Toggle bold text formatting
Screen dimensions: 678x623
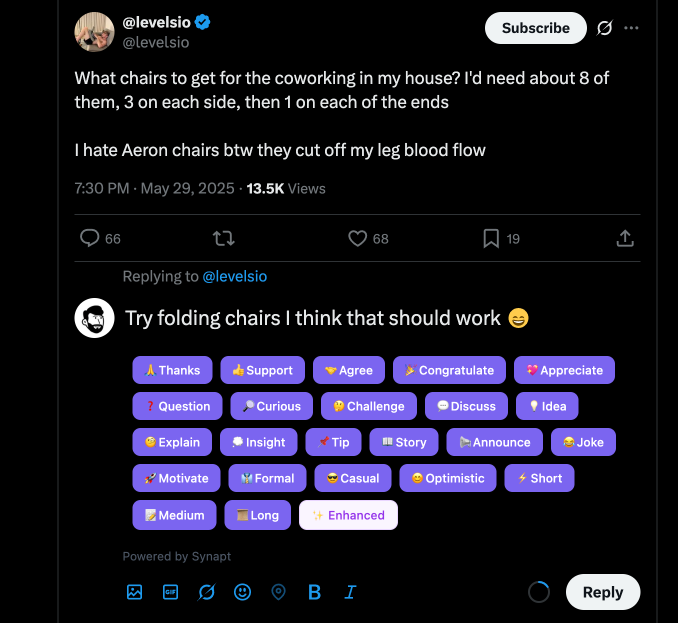pyautogui.click(x=314, y=592)
